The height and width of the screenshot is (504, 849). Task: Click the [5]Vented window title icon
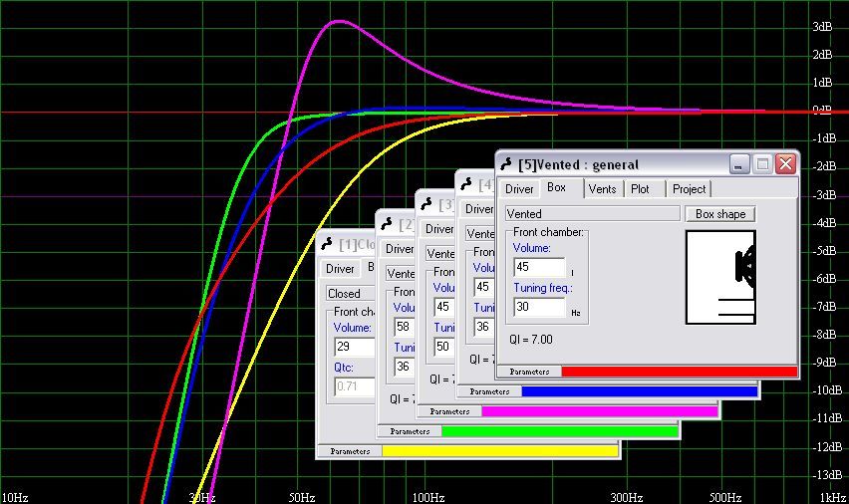[x=506, y=163]
